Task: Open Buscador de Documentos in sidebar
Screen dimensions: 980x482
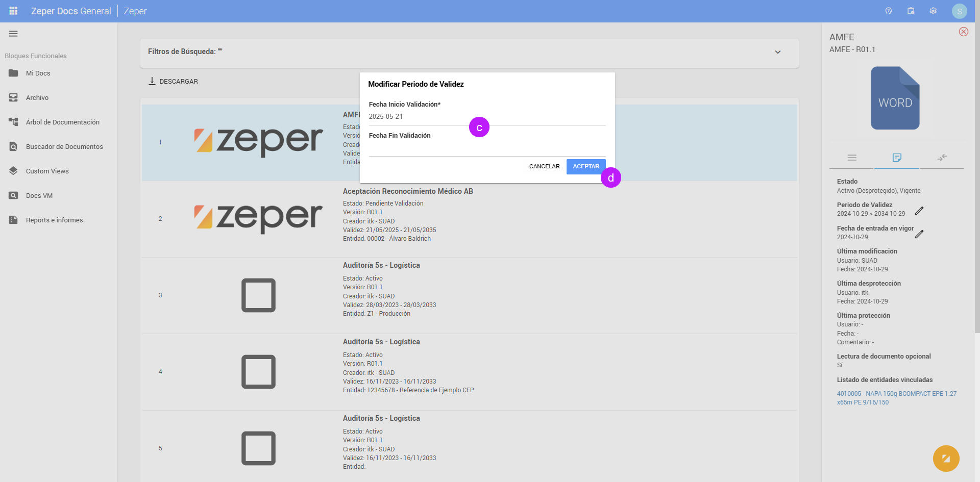Action: [59, 147]
